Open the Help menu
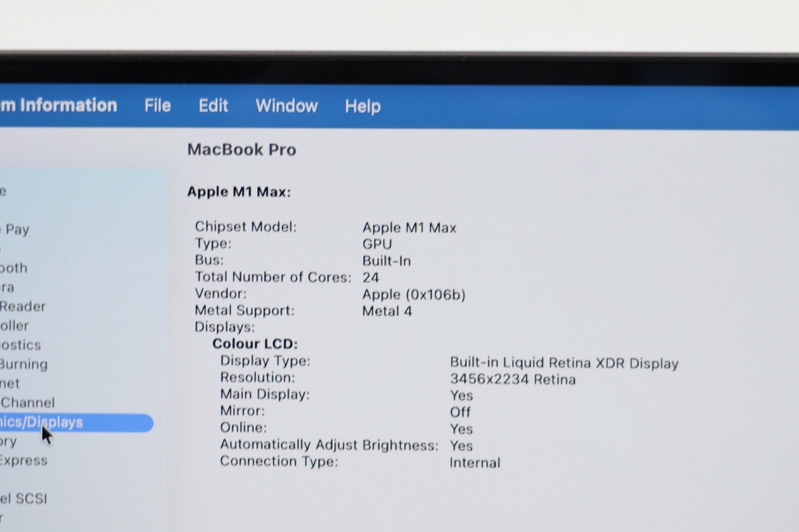799x532 pixels. click(363, 106)
